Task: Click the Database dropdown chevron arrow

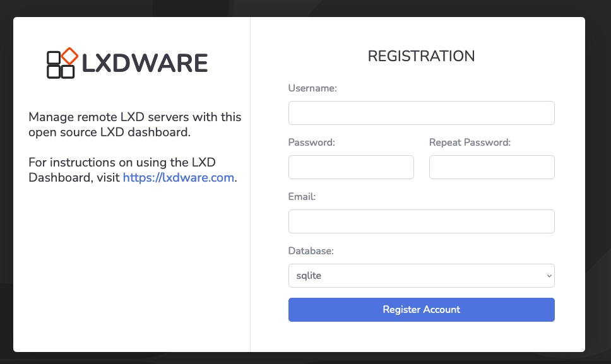Action: (549, 276)
